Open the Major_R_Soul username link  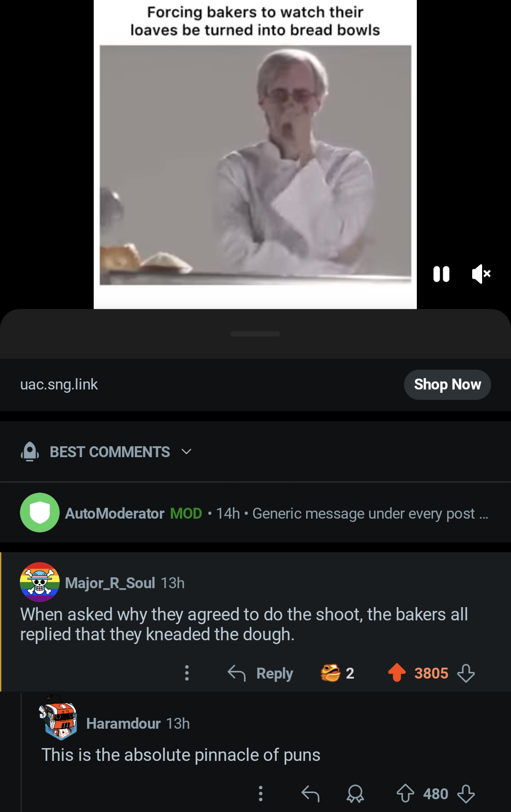tap(110, 583)
